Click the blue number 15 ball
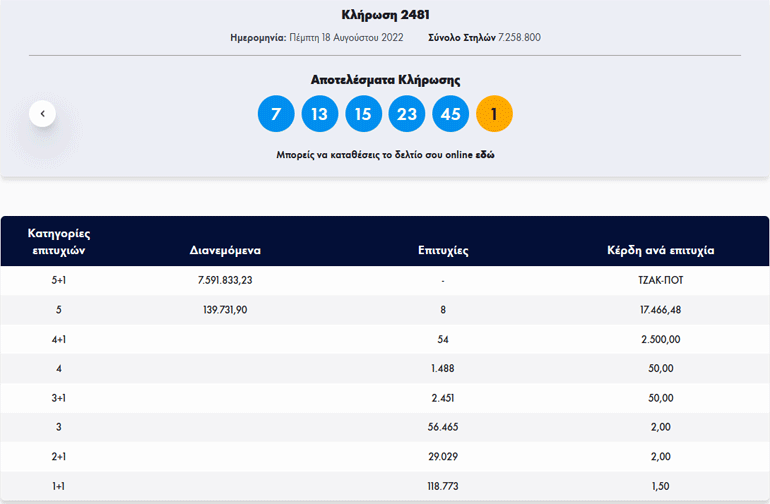The height and width of the screenshot is (504, 770). point(363,114)
